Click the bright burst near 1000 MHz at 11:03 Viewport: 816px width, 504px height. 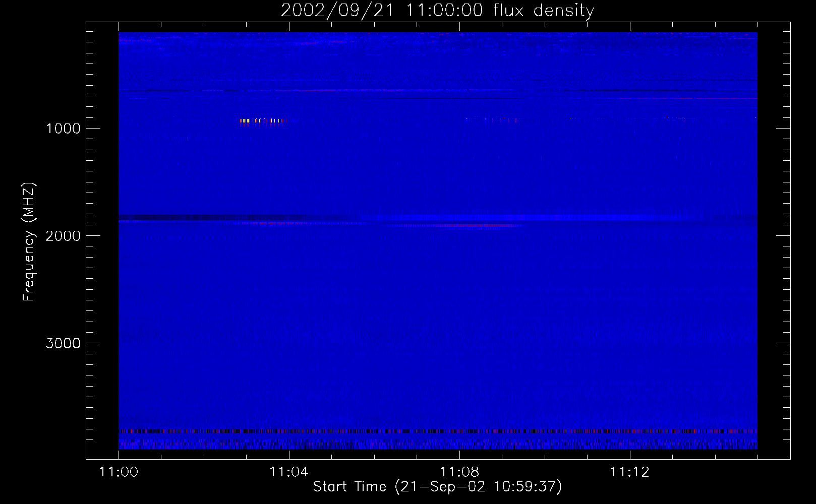263,120
